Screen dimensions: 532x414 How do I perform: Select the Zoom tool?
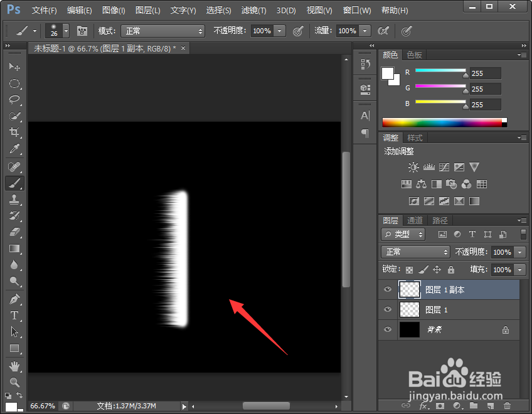coord(14,383)
